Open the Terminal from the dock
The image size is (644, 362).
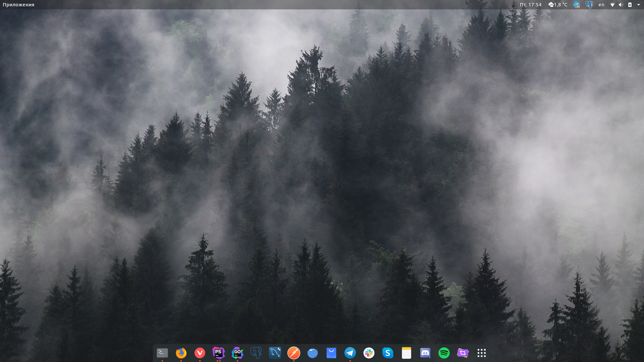162,353
